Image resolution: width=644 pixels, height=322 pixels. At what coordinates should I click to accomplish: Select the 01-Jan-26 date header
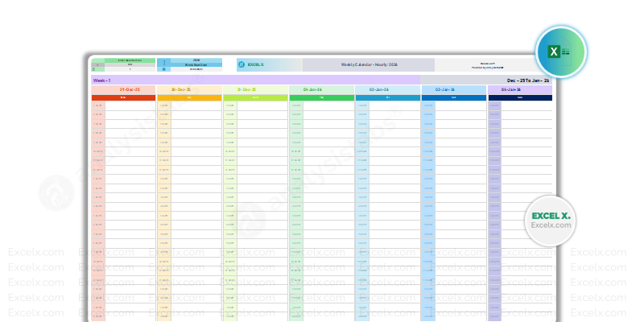[x=321, y=89]
